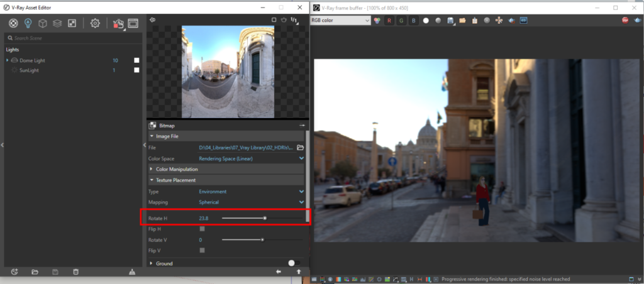Click square stop-preview icon above swatch
This screenshot has width=644, height=284.
pyautogui.click(x=274, y=19)
